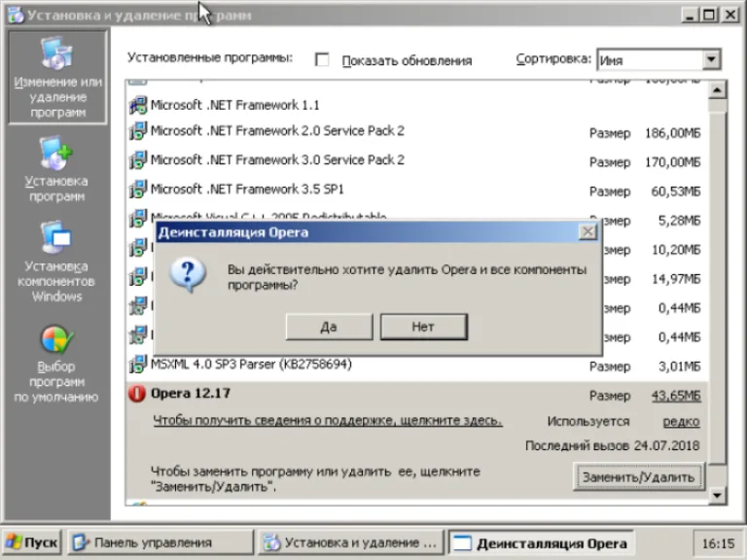Click the MSXML 4.0 SP3 Parser icon
Viewport: 747px width, 560px height.
138,365
